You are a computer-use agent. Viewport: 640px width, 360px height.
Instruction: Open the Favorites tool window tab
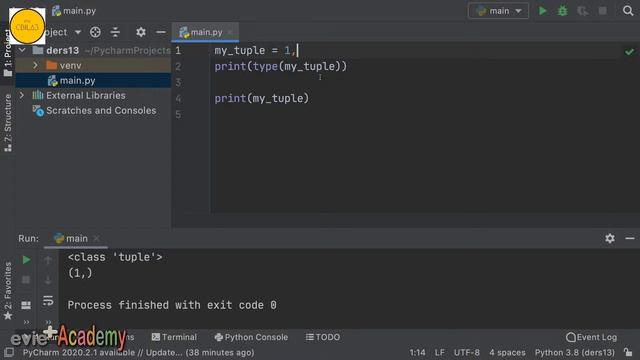[x=8, y=291]
